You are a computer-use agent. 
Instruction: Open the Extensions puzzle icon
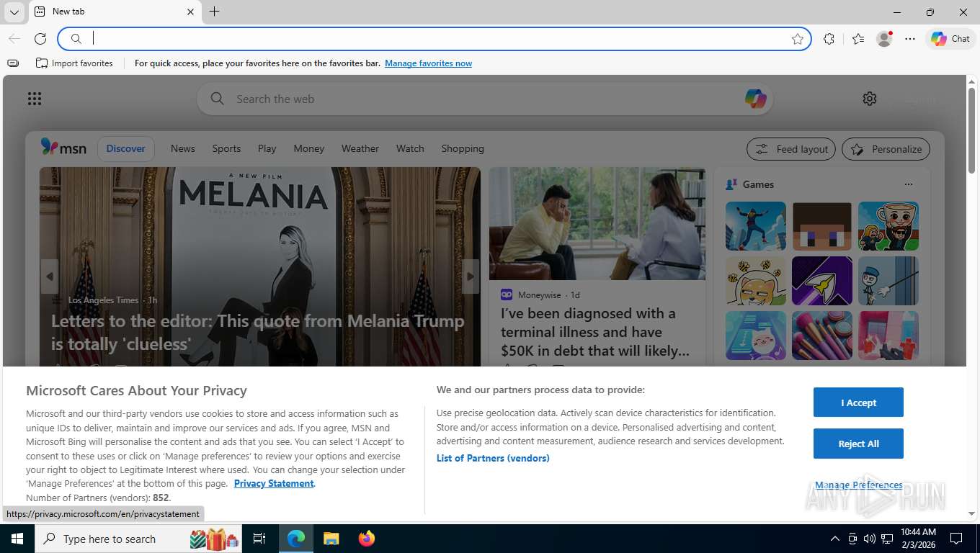pos(829,39)
